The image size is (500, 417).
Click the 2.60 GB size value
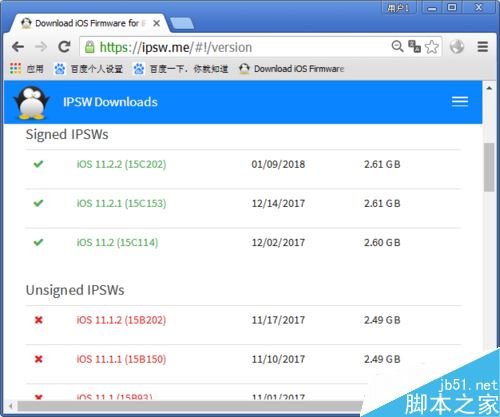click(x=382, y=242)
